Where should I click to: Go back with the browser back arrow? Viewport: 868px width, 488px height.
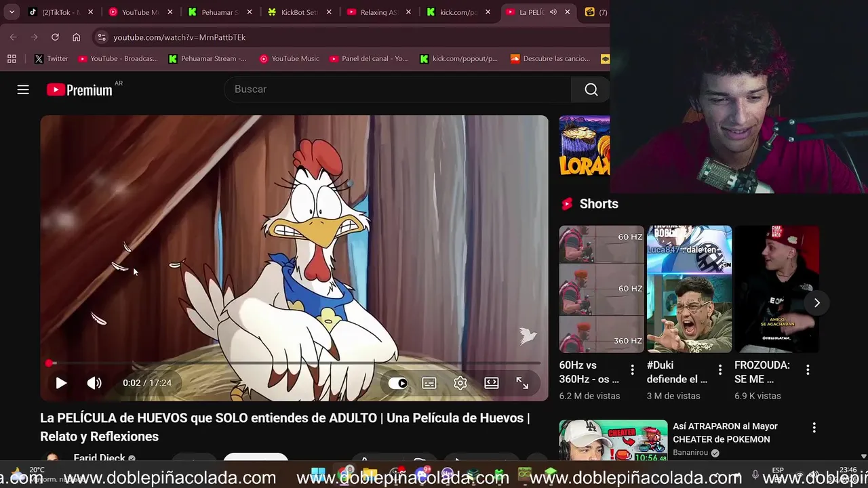click(x=13, y=37)
